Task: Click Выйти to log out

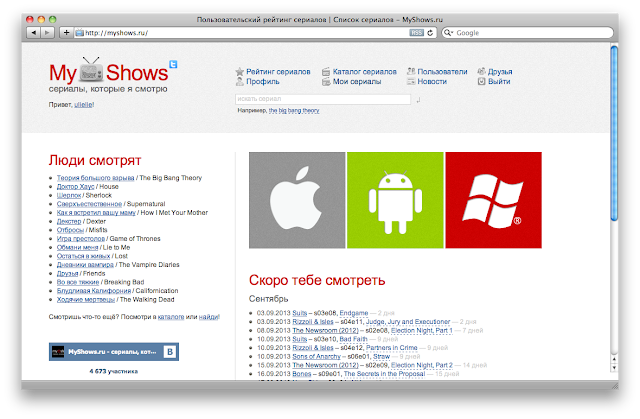Action: (x=499, y=81)
